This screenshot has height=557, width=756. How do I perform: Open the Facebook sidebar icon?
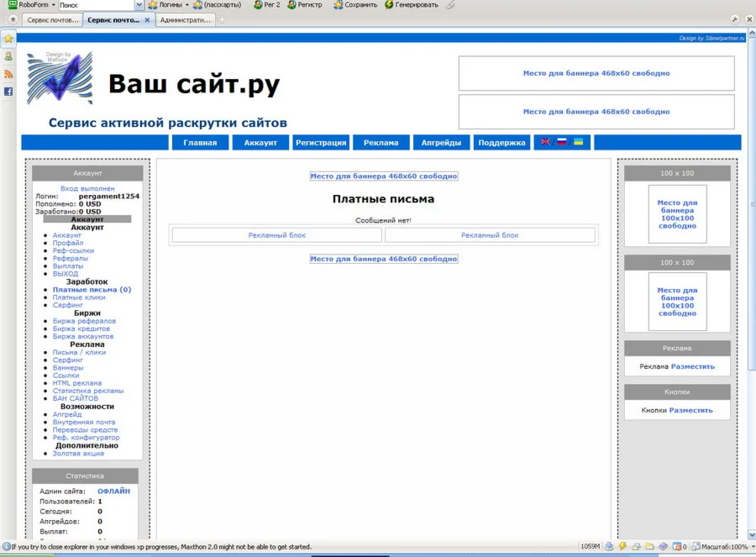click(x=8, y=92)
